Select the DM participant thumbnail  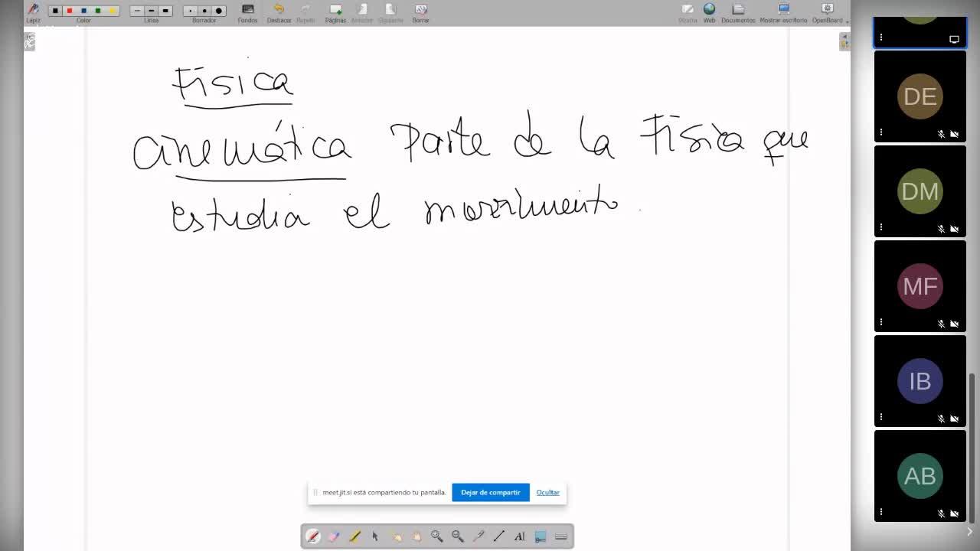click(920, 191)
